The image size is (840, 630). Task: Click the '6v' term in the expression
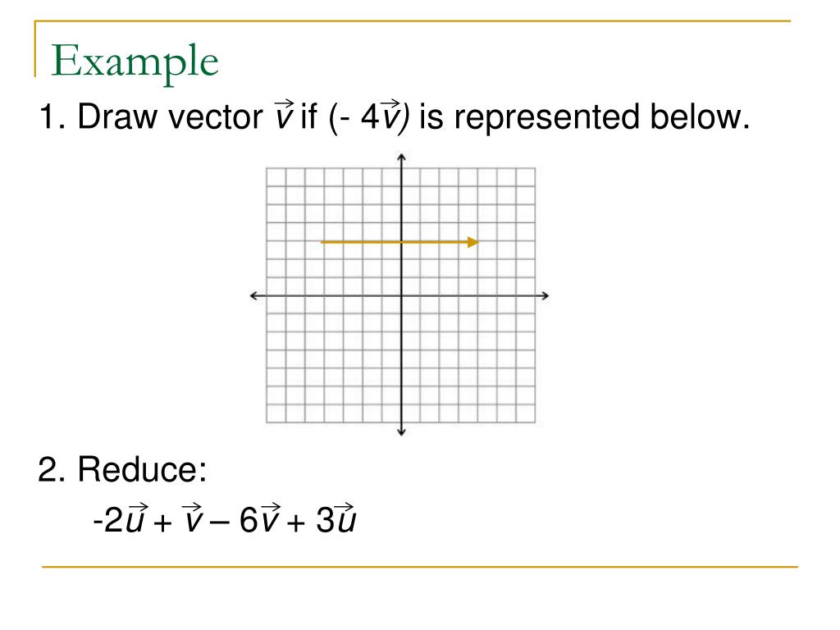tap(260, 518)
